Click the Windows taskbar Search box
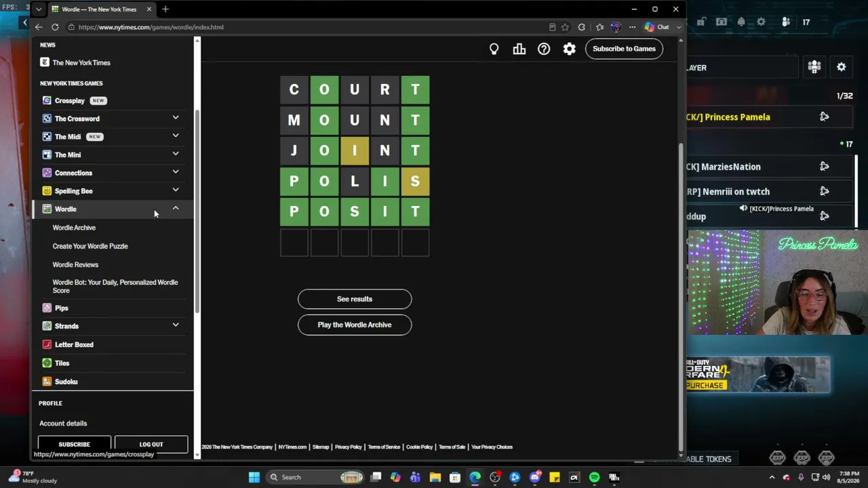The width and height of the screenshot is (868, 488). tap(316, 477)
